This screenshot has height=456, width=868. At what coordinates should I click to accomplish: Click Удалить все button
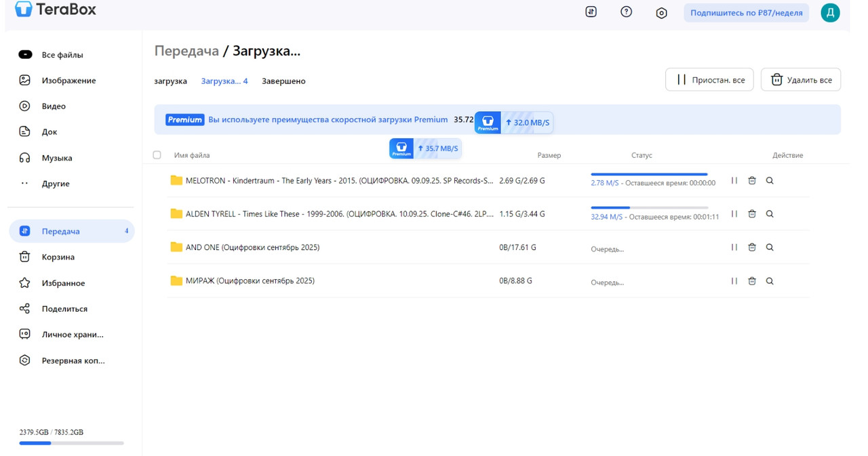(x=801, y=79)
